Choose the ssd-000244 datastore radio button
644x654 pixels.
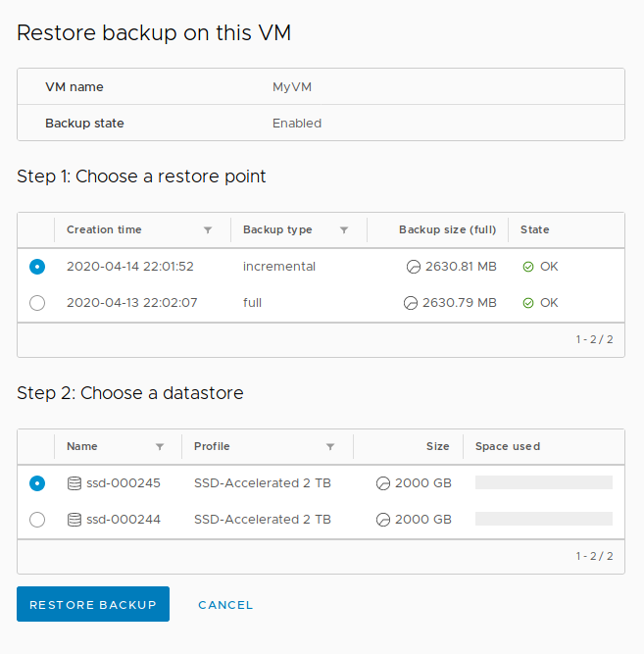click(37, 520)
